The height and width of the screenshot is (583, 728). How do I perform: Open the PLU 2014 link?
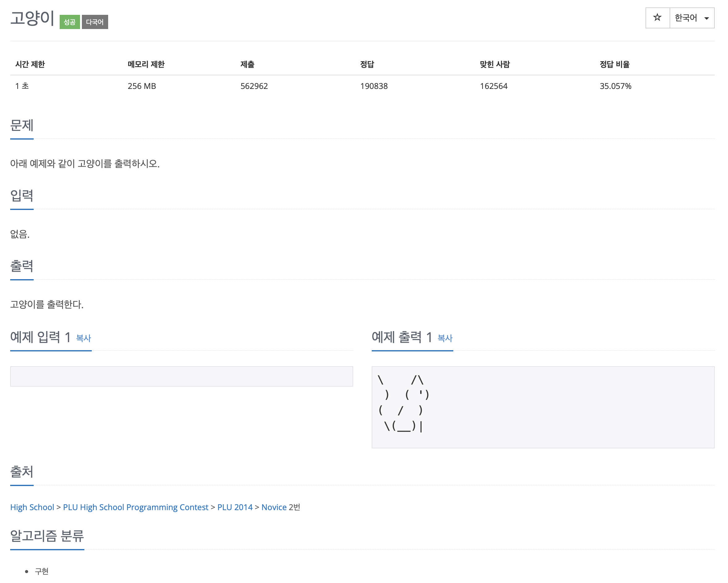click(235, 507)
